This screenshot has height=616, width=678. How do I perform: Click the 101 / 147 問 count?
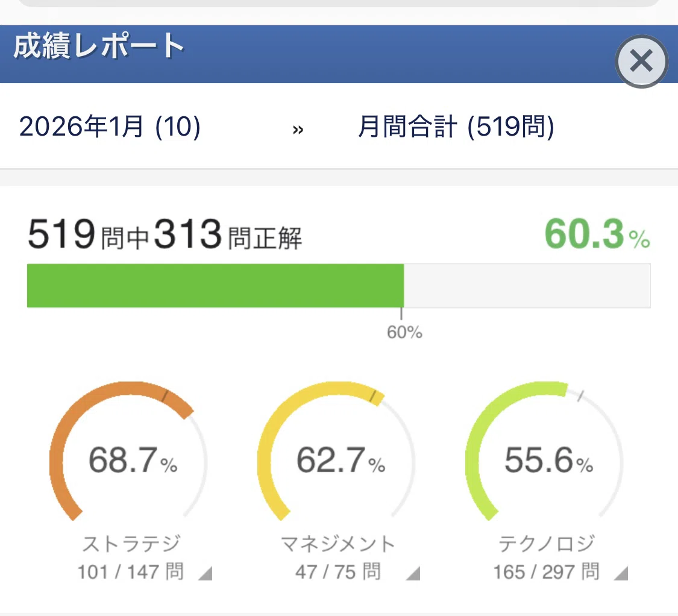coord(131,572)
